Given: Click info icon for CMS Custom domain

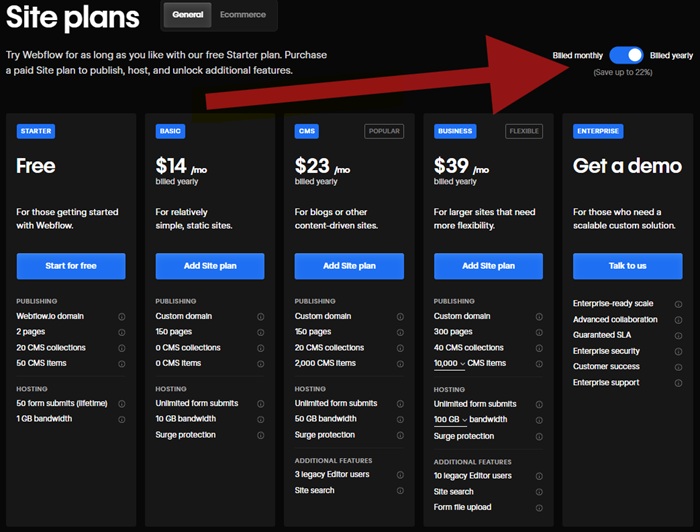Looking at the screenshot, I should (400, 317).
